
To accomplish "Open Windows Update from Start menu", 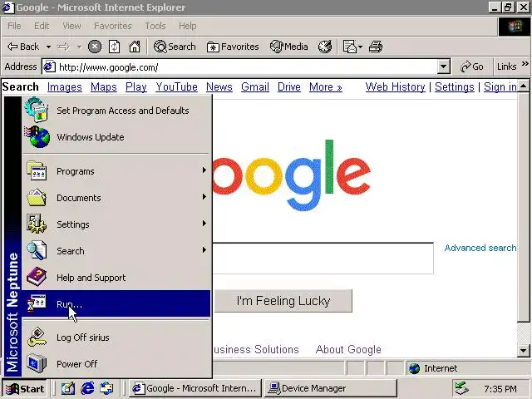I will [x=116, y=137].
